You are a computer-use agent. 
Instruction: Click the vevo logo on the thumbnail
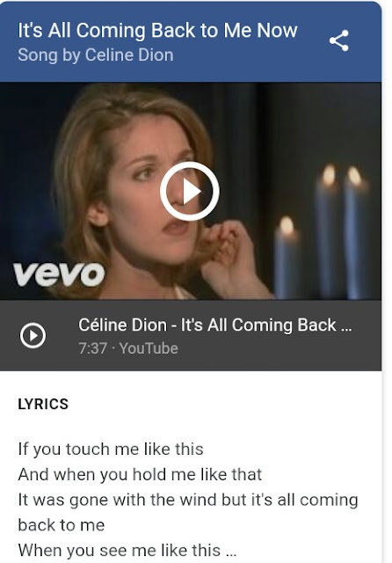(x=59, y=274)
